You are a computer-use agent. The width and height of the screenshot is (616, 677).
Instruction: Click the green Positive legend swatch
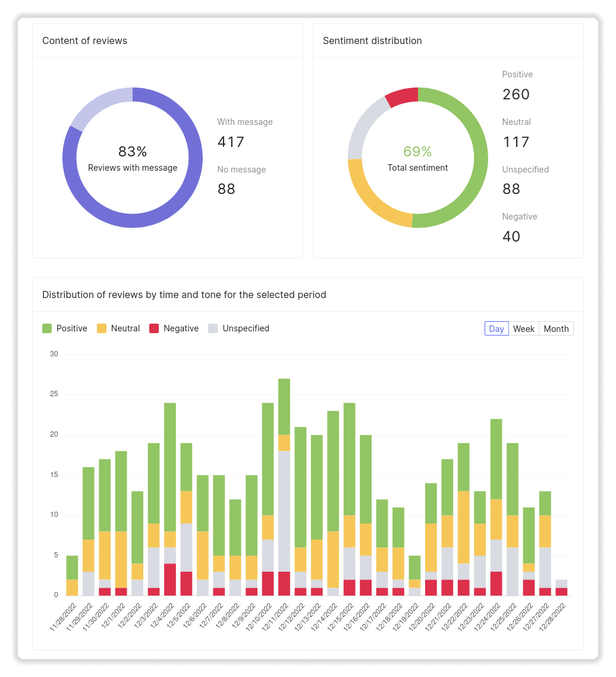tap(47, 328)
